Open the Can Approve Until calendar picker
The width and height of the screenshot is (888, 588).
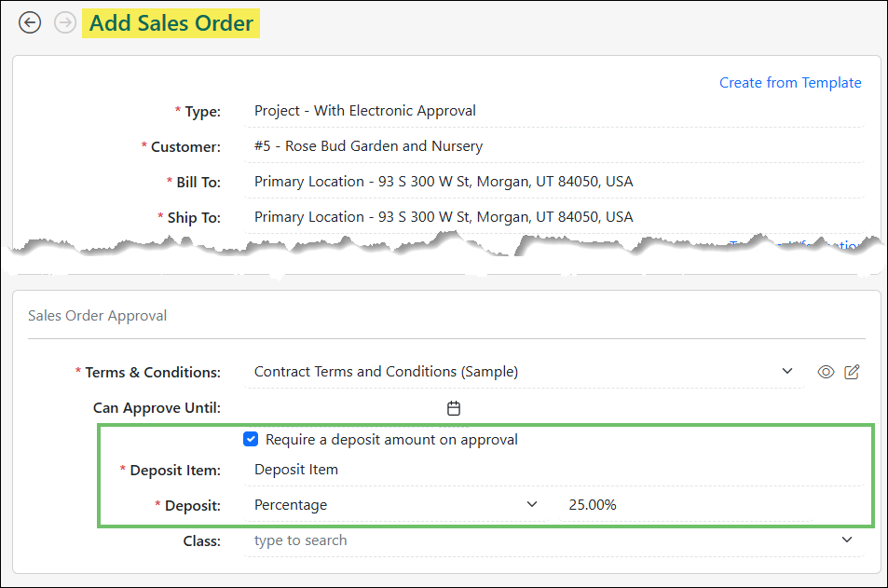click(x=454, y=408)
